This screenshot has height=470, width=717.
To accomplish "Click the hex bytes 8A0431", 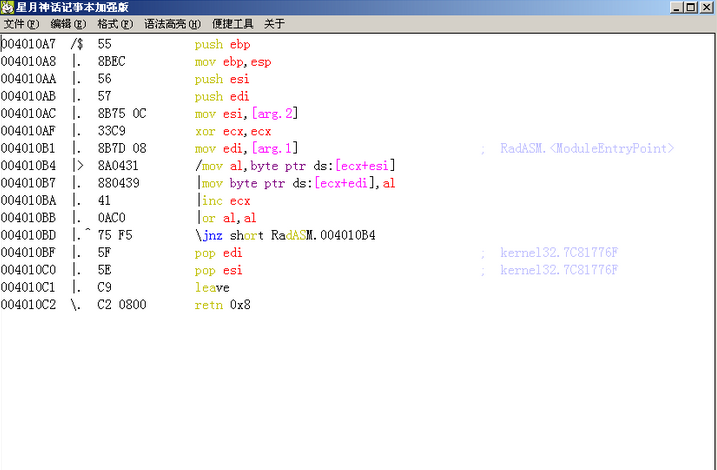I will 118,166.
